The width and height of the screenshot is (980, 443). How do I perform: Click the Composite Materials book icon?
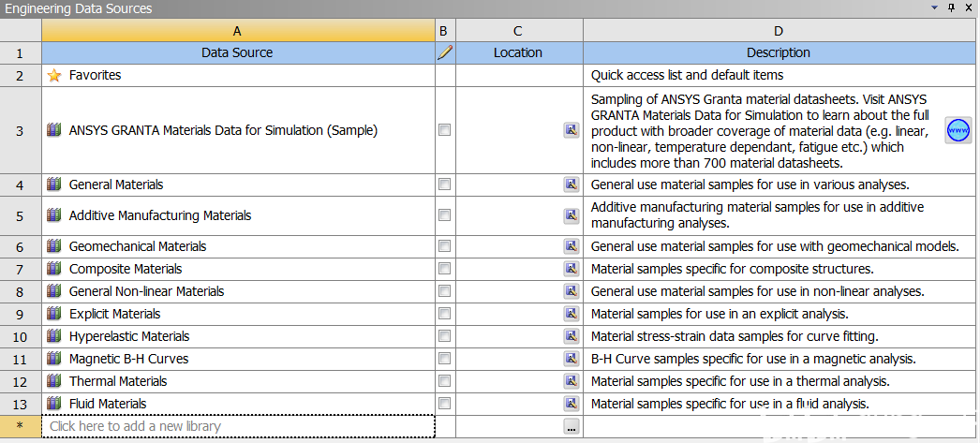(x=54, y=269)
